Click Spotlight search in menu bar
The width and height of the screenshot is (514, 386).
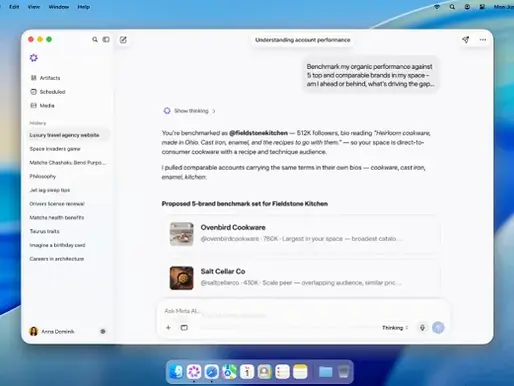(452, 7)
